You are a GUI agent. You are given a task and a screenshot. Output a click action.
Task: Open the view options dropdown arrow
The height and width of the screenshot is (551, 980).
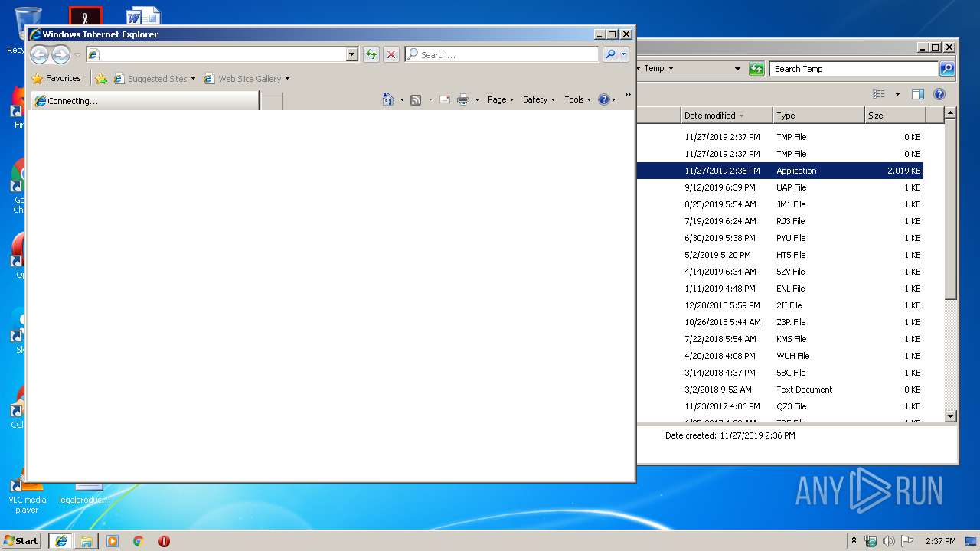(x=897, y=95)
